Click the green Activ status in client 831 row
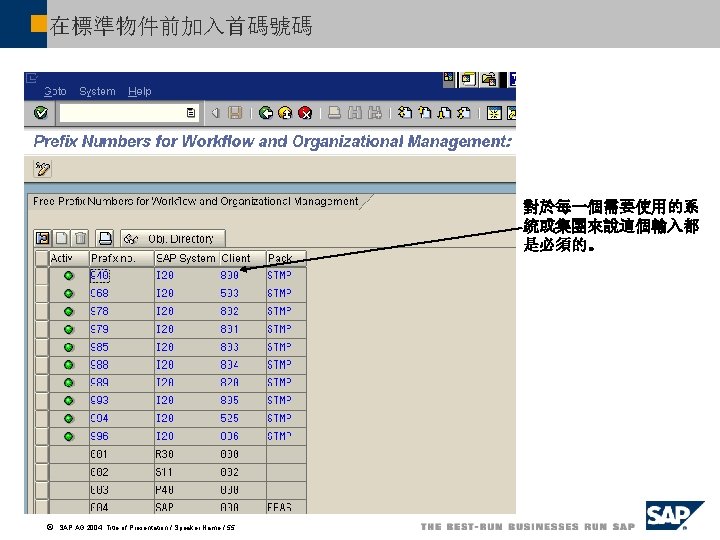Screen dimensions: 720x540 coord(69,329)
